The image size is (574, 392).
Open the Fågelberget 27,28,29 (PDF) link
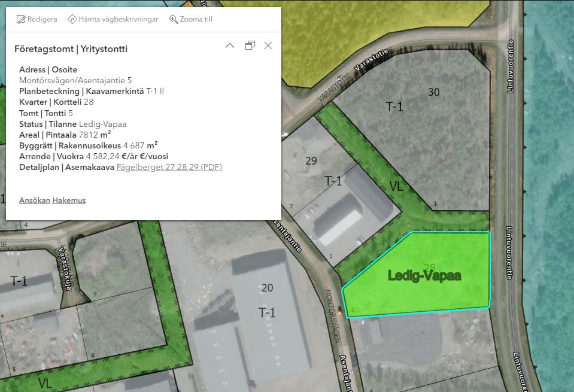pyautogui.click(x=169, y=167)
